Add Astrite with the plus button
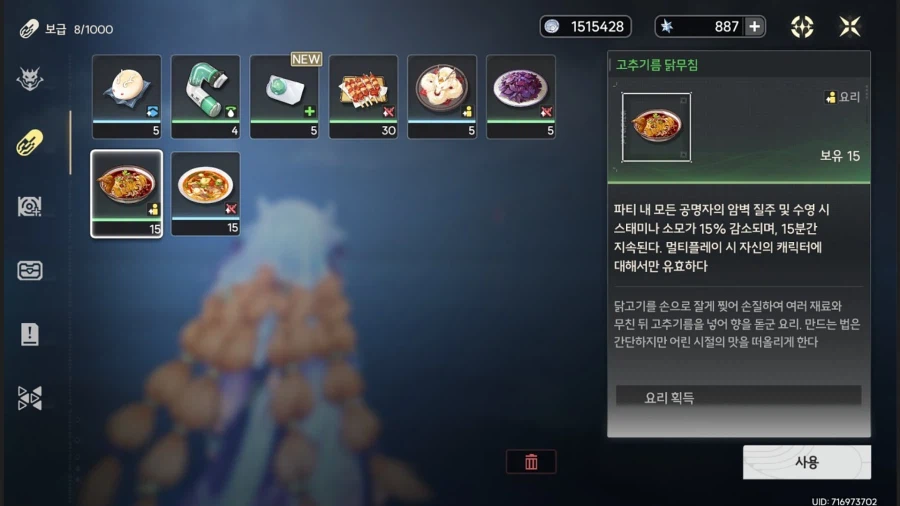Image resolution: width=900 pixels, height=506 pixels. [754, 26]
